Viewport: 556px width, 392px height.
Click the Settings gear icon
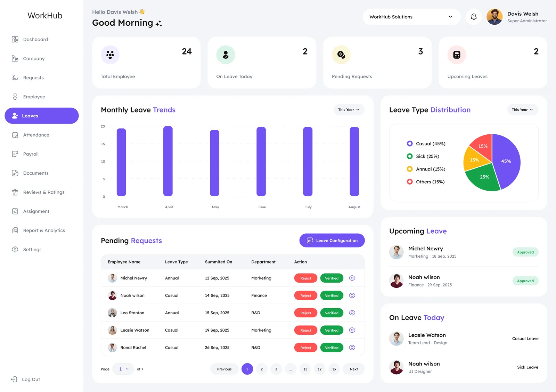click(15, 249)
